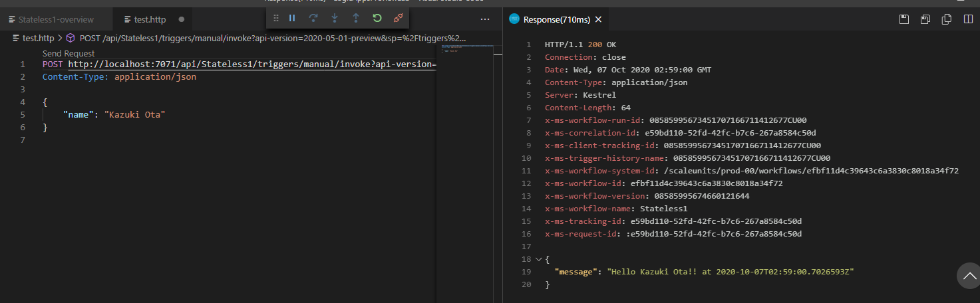Image resolution: width=980 pixels, height=303 pixels.
Task: Click the "Content-Length: 64" header line
Action: pyautogui.click(x=587, y=108)
